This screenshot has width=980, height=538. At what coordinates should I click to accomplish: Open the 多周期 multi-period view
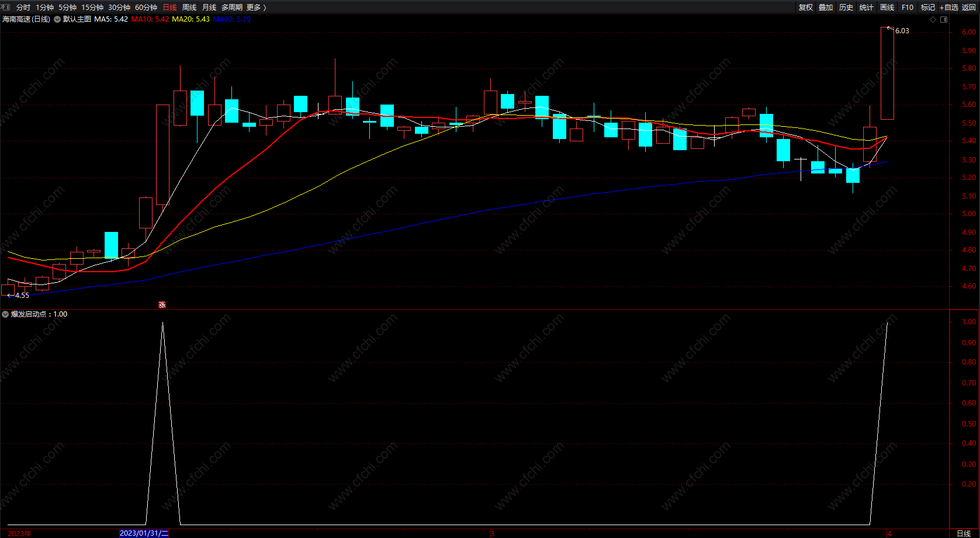click(232, 8)
